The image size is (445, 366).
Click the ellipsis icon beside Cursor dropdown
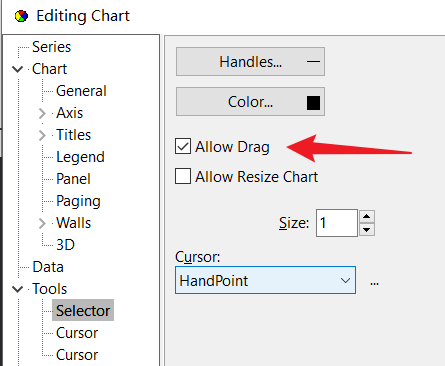click(x=374, y=284)
